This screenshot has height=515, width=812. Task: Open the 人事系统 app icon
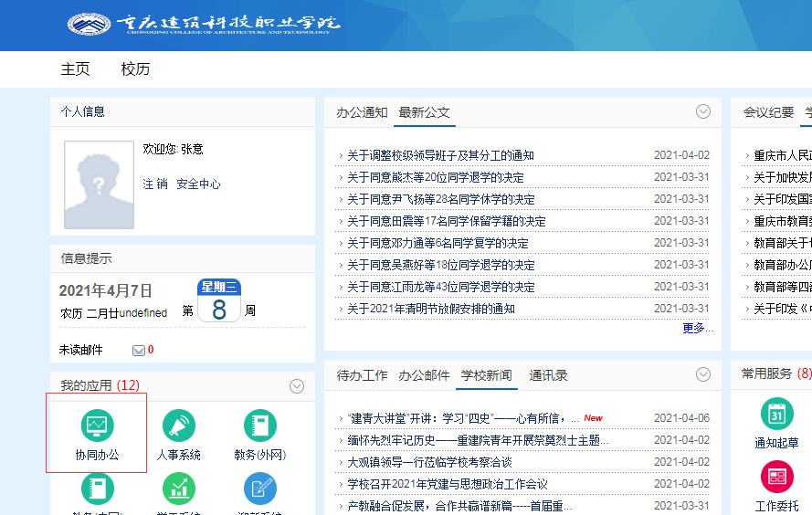coord(179,426)
